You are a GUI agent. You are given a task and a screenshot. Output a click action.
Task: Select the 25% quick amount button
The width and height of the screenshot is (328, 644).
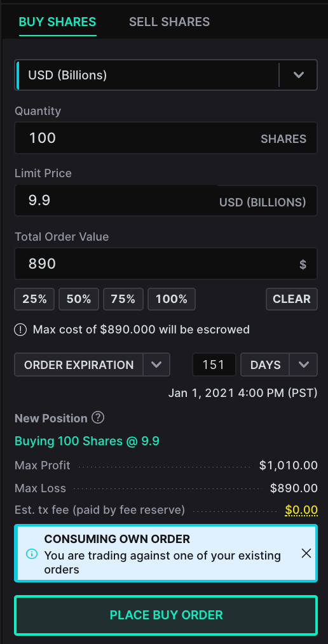(34, 299)
